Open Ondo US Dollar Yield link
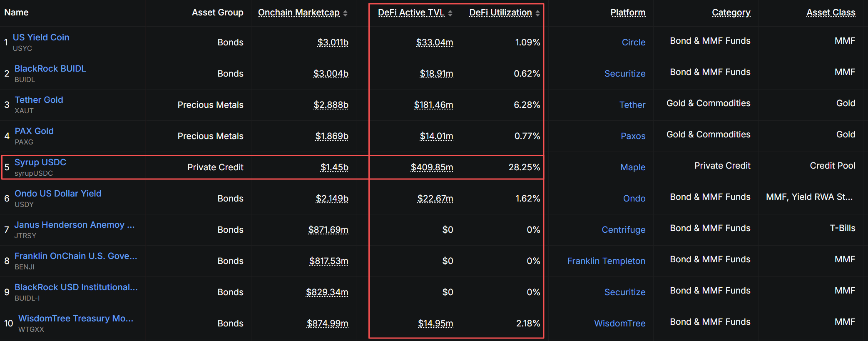This screenshot has width=868, height=341. pos(58,193)
